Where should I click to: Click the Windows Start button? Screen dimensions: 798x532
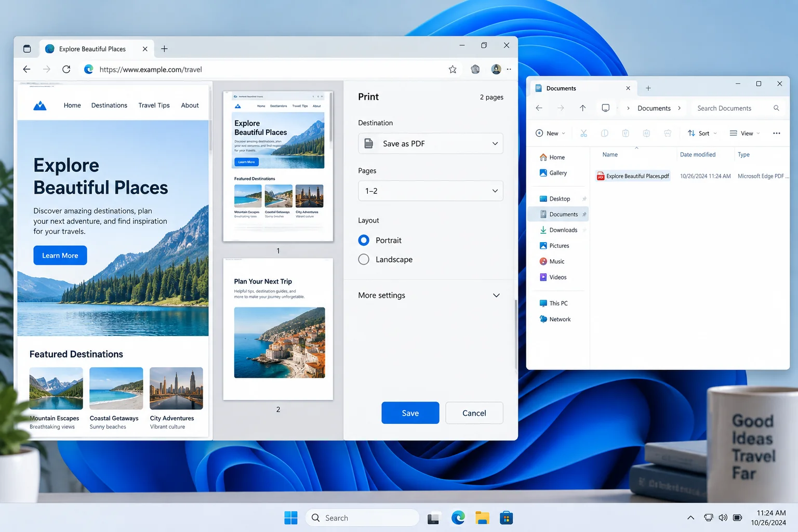tap(291, 517)
